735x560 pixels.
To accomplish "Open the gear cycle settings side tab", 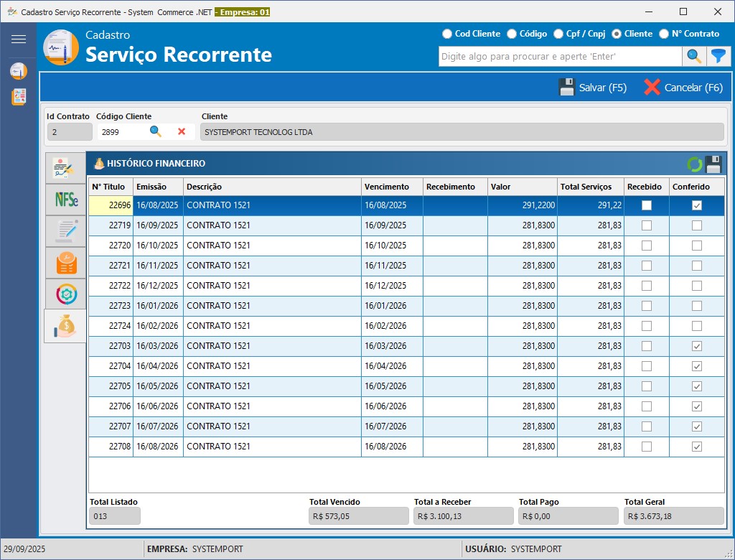I will pyautogui.click(x=65, y=294).
